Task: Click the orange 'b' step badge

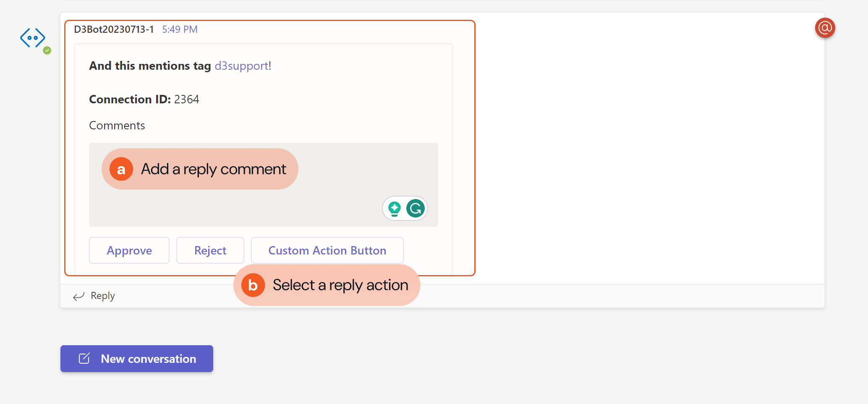Action: pos(253,285)
